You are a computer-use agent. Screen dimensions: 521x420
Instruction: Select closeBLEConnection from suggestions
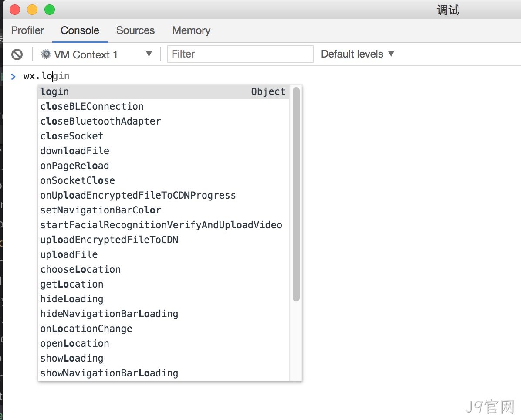pyautogui.click(x=163, y=106)
